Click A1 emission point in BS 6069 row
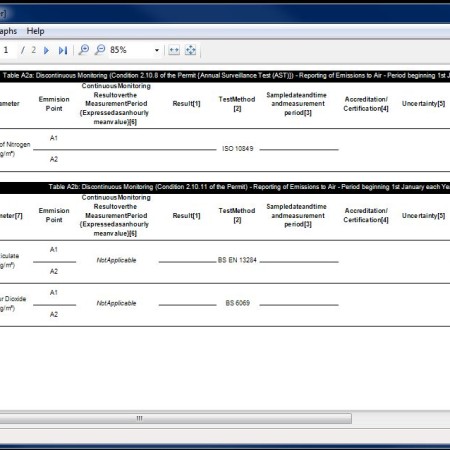The width and height of the screenshot is (450, 450). 54,292
